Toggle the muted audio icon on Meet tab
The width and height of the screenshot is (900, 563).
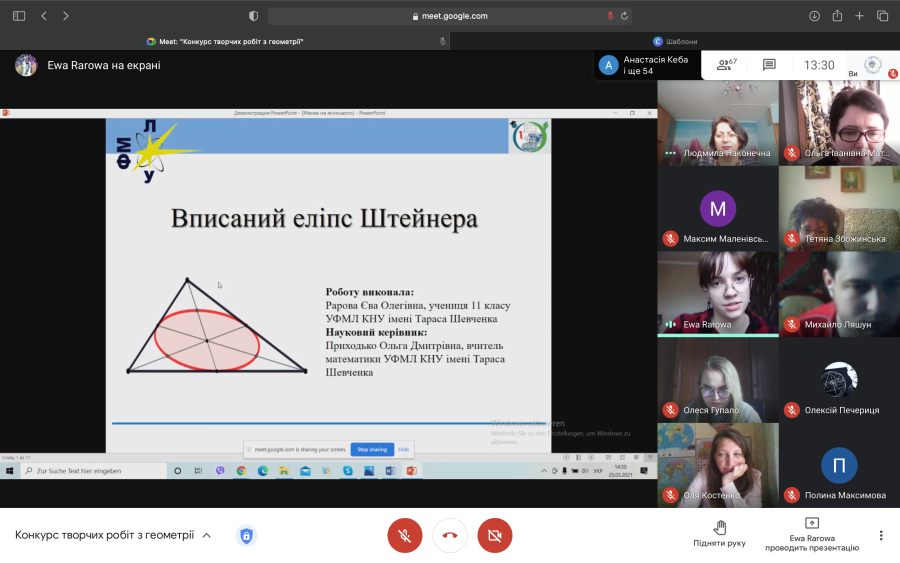click(x=443, y=41)
